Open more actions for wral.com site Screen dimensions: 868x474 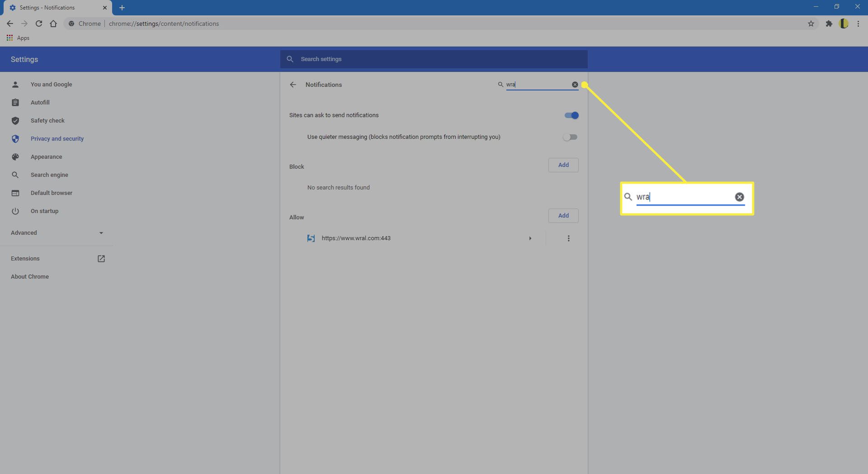tap(569, 238)
